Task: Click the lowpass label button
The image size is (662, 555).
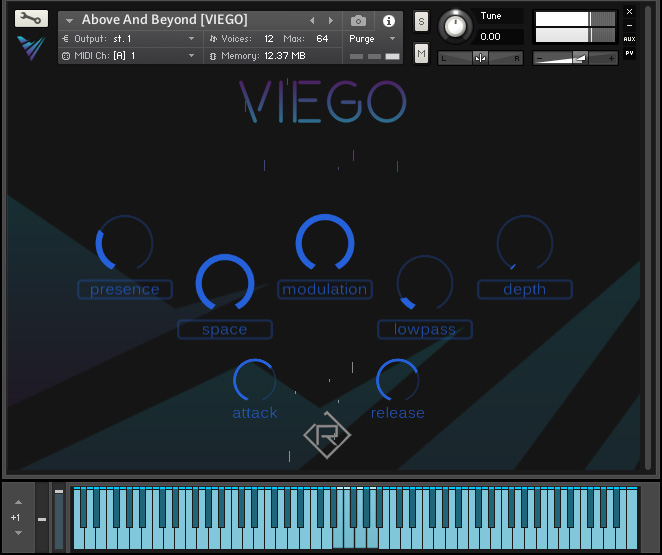Action: (x=425, y=329)
